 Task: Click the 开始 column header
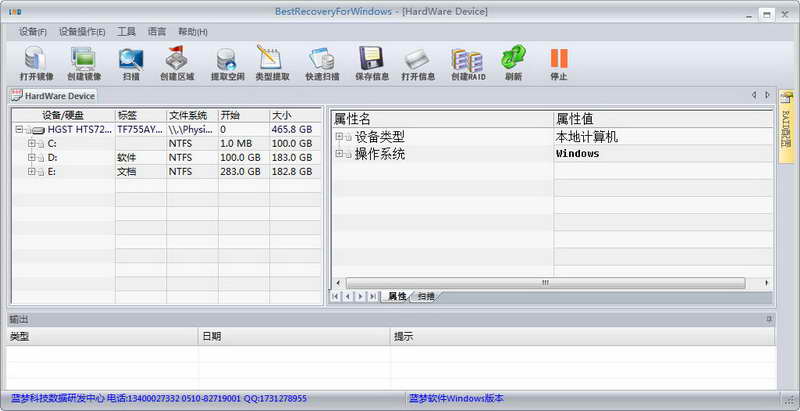pyautogui.click(x=244, y=115)
